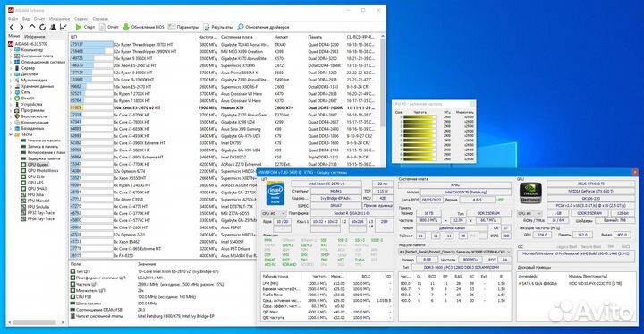Image resolution: width=644 pixels, height=334 pixels.
Task: Open the Сервис menu
Action: (x=80, y=19)
